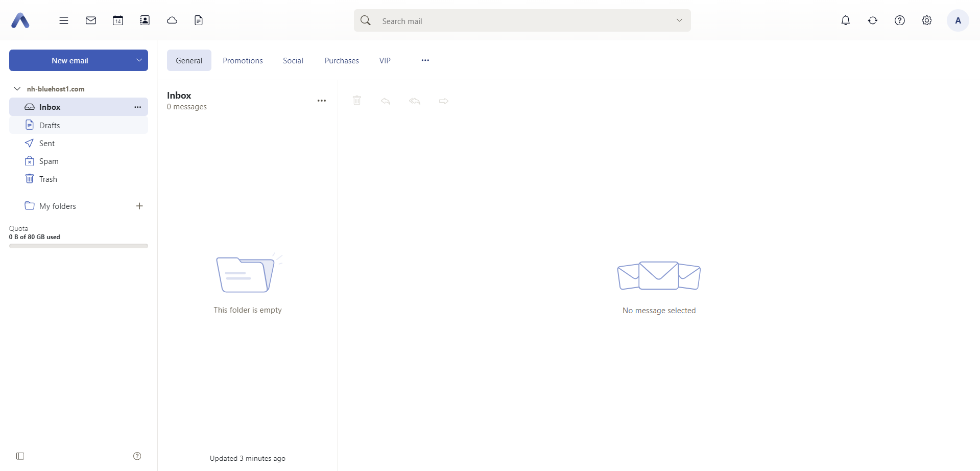Click the sync refresh icon
This screenshot has width=980, height=471.
(873, 20)
